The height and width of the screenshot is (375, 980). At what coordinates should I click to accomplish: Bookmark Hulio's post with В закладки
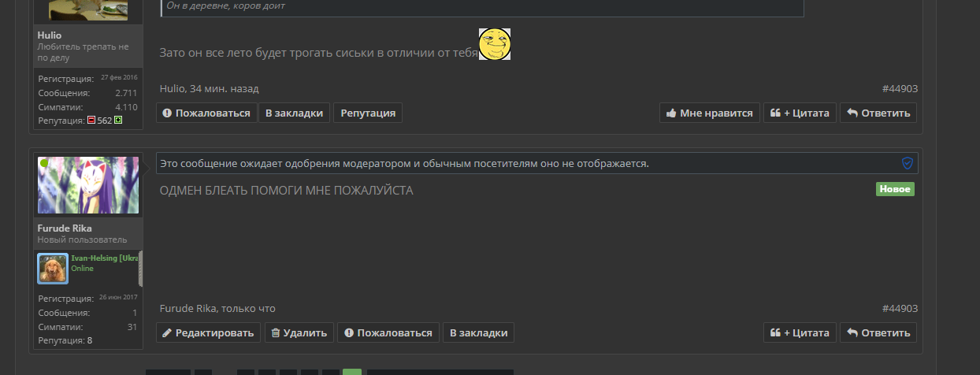coord(294,113)
